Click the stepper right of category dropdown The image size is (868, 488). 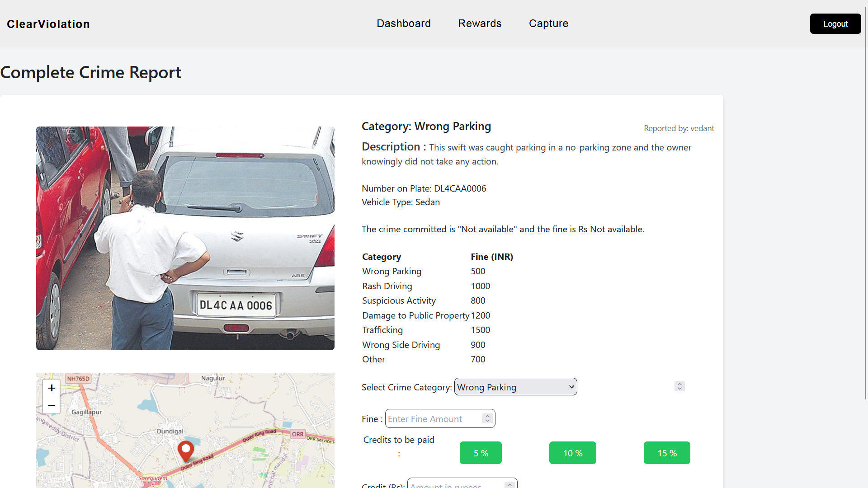[679, 386]
